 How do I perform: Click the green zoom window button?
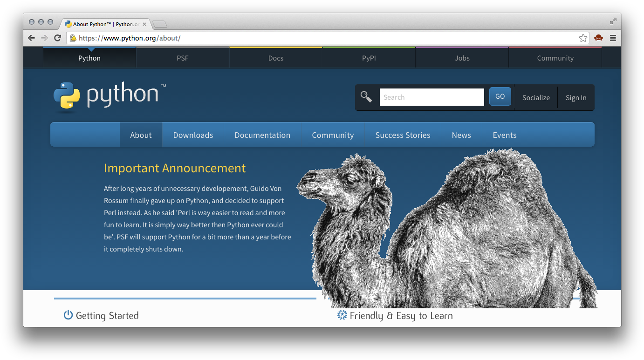pyautogui.click(x=50, y=22)
